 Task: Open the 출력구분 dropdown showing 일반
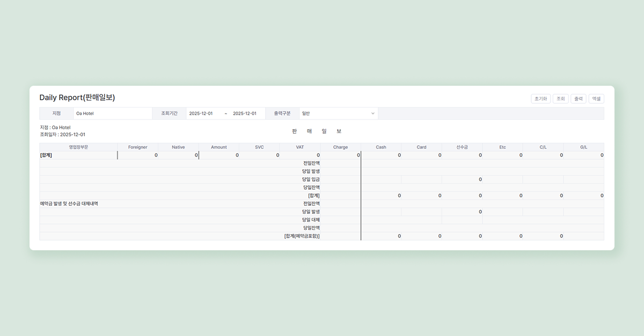tap(338, 114)
